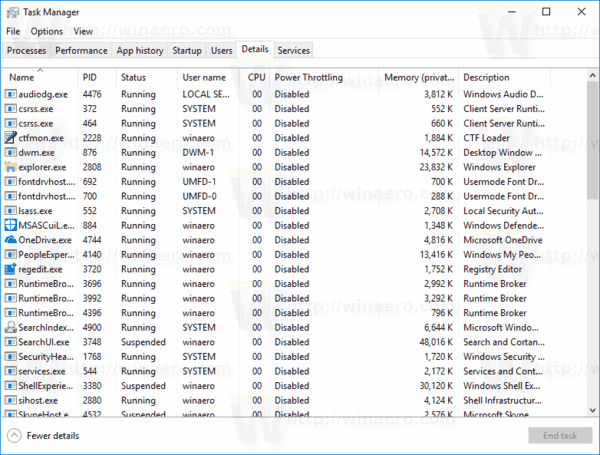
Task: Click the explorer.exe folder icon
Action: (x=11, y=167)
